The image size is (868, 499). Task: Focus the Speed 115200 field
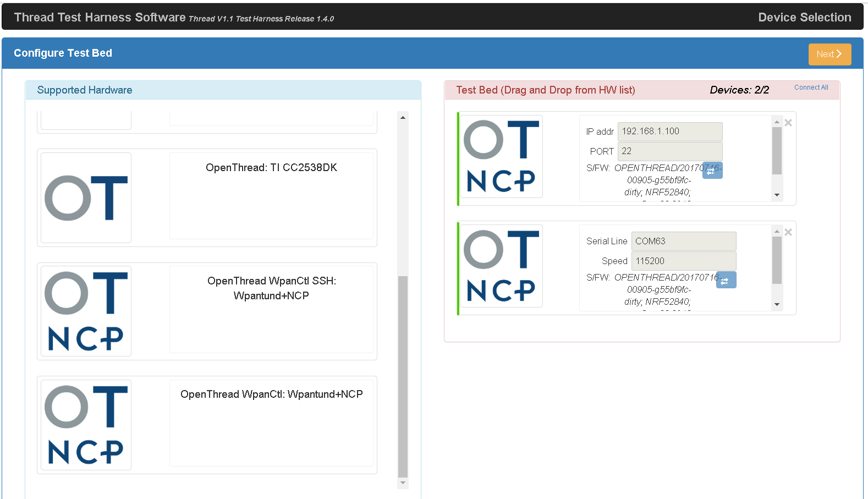[683, 261]
